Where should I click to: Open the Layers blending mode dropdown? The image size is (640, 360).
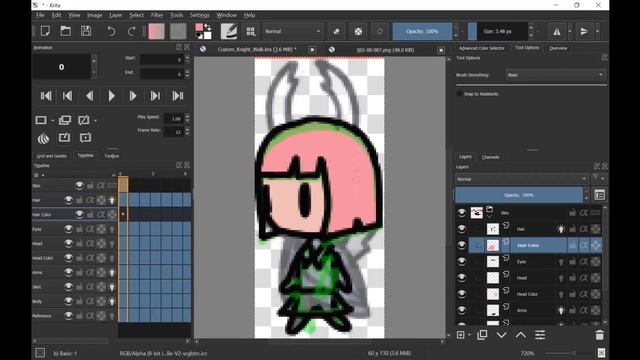tap(522, 179)
